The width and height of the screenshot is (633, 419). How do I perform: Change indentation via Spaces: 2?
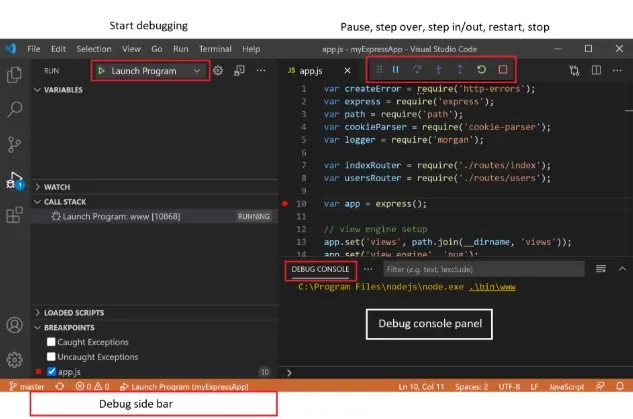[x=472, y=387]
